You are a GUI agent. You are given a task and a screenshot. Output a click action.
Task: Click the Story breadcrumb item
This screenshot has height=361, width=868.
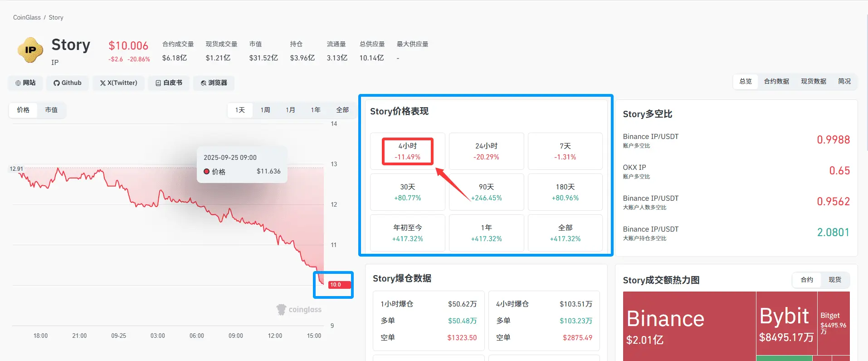pos(56,17)
